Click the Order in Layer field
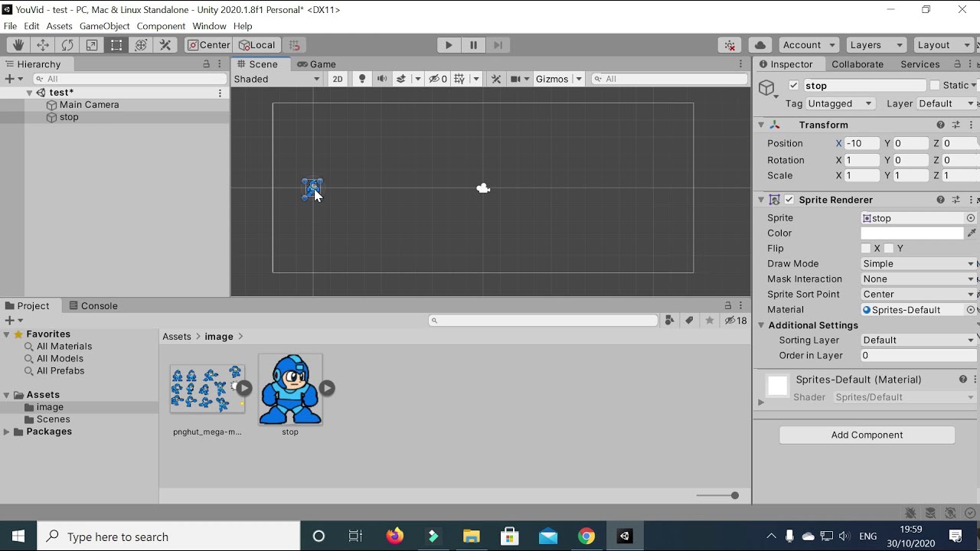 pos(918,356)
